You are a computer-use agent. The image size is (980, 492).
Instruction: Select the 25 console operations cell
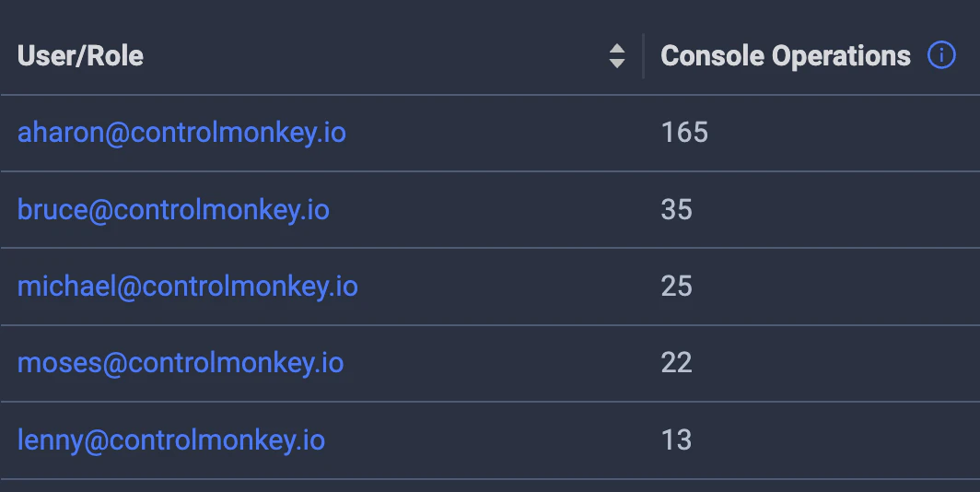point(676,287)
